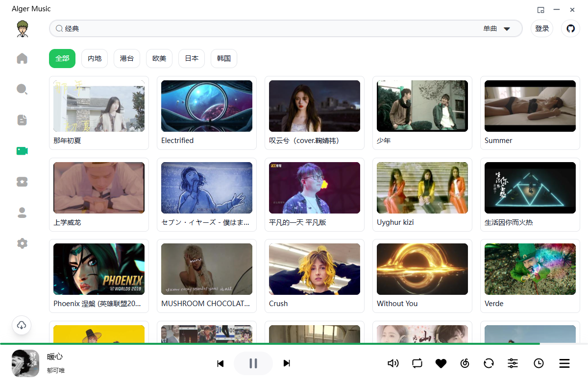Click the 登录 login button
This screenshot has width=588, height=382.
[542, 28]
